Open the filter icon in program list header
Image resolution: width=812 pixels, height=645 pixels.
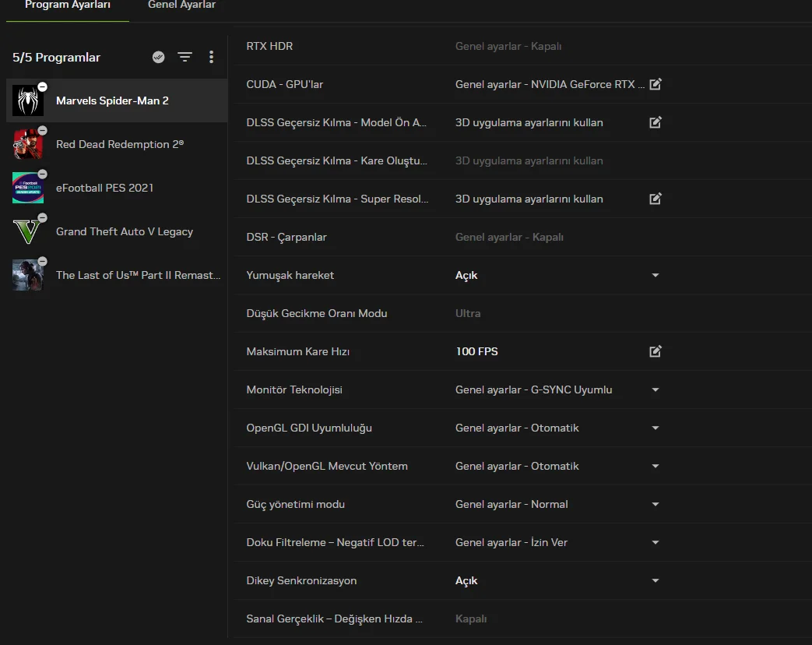pyautogui.click(x=185, y=57)
